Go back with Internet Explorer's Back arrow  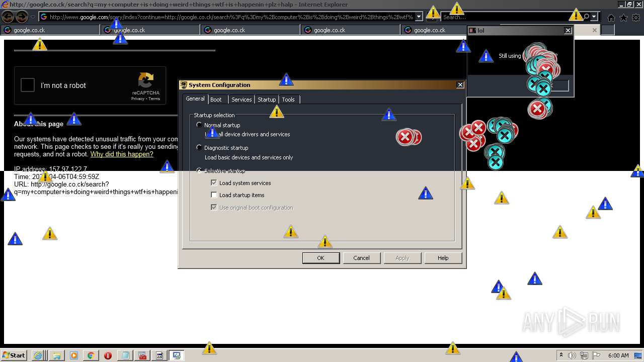pos(8,17)
